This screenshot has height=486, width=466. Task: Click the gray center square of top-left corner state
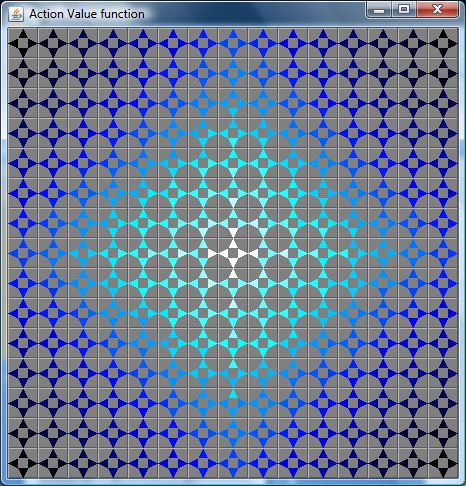pyautogui.click(x=23, y=43)
